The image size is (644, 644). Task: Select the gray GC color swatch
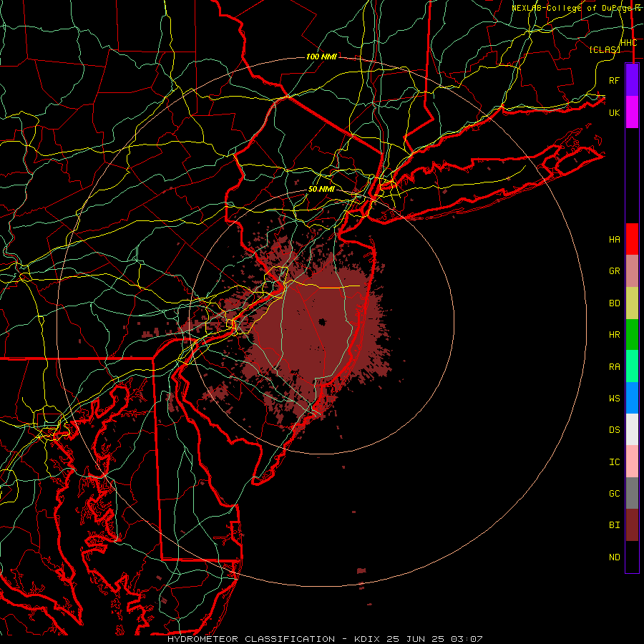(632, 493)
